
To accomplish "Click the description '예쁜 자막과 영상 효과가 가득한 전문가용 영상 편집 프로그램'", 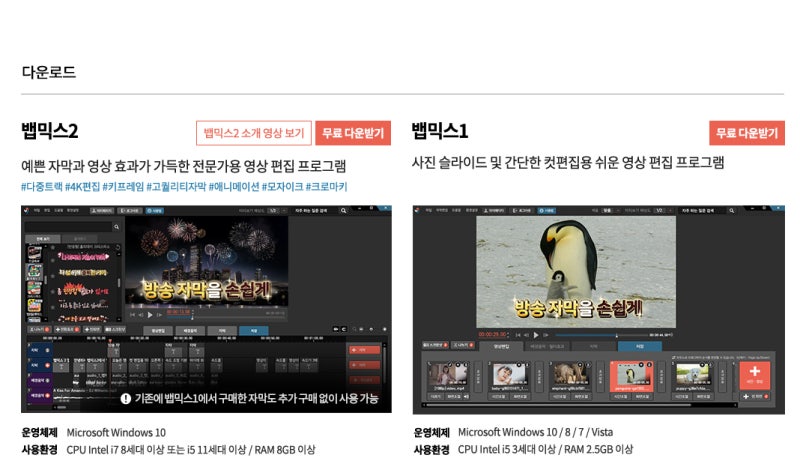I will (x=184, y=166).
